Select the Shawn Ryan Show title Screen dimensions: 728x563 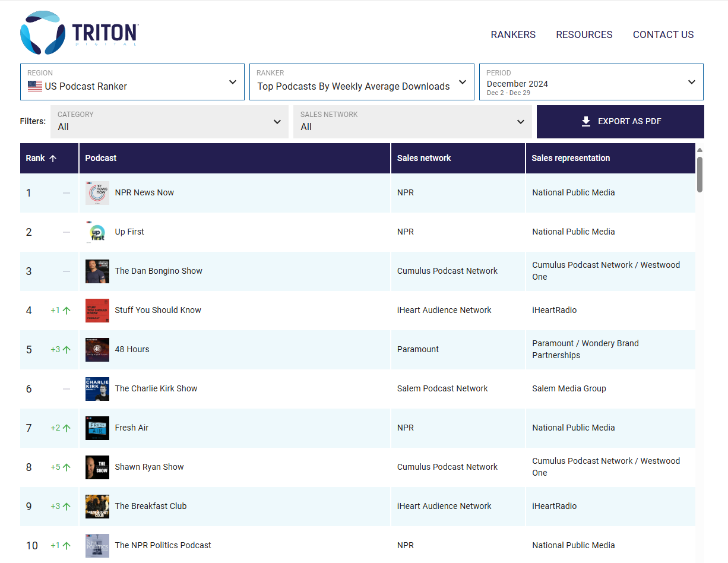(x=149, y=467)
